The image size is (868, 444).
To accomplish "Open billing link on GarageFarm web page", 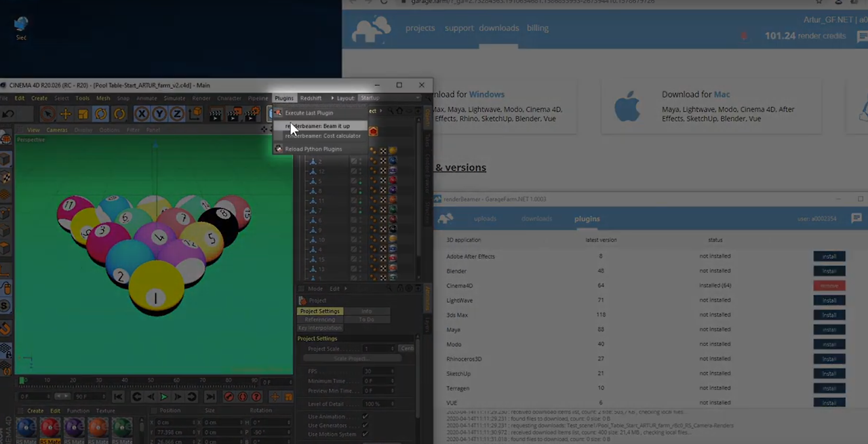I will coord(538,28).
